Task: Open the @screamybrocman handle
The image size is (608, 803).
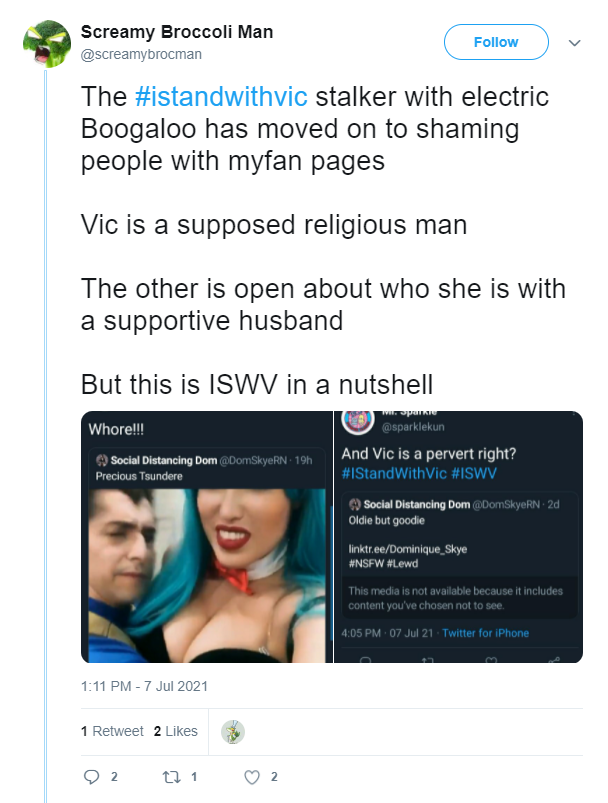Action: coord(141,54)
